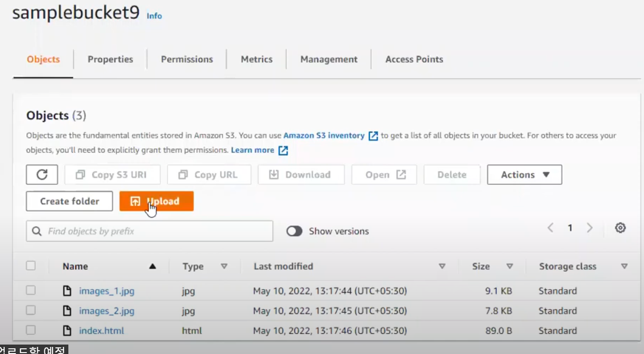Screen dimensions: 644x354
Task: Click the external link icon after Learn more
Action: click(x=283, y=151)
